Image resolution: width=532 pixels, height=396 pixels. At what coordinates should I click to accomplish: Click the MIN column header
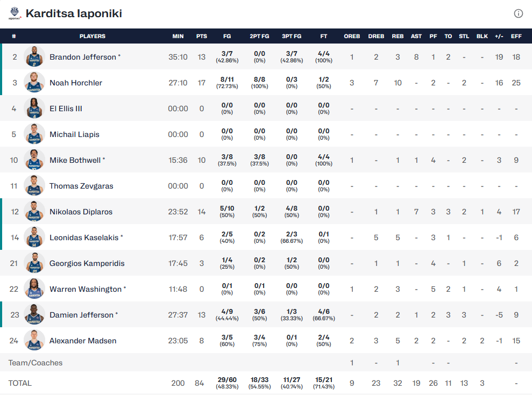pyautogui.click(x=178, y=37)
